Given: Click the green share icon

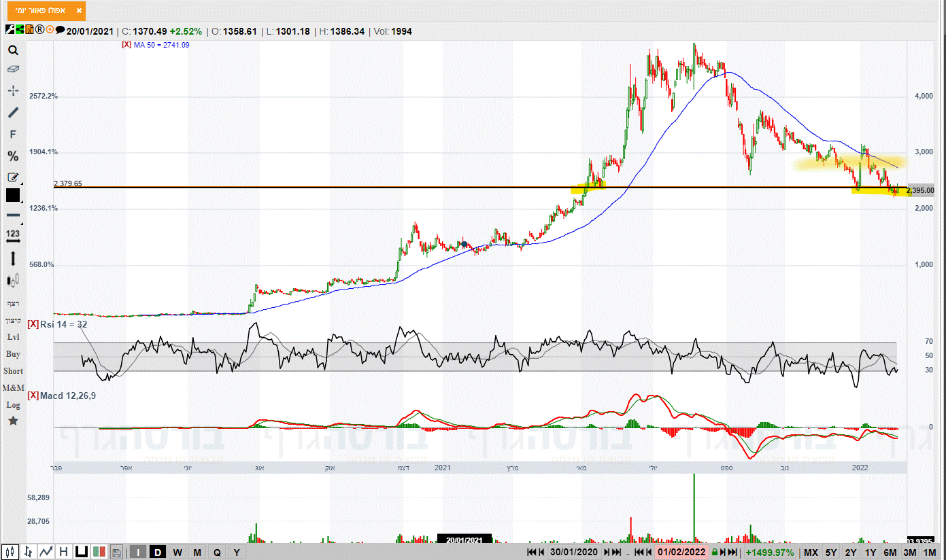Looking at the screenshot, I should click(x=20, y=29).
